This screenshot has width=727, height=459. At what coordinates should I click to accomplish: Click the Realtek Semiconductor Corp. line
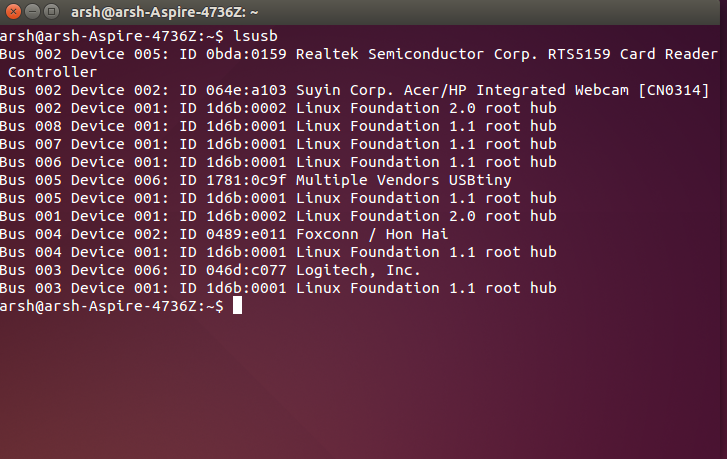(359, 54)
